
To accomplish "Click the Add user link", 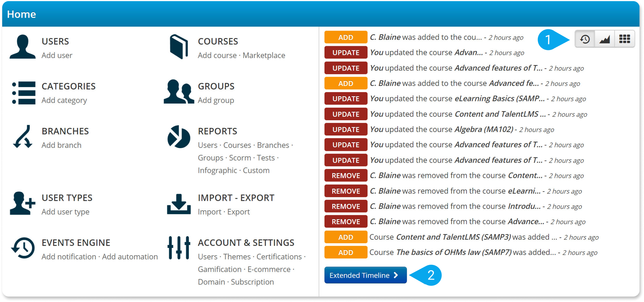I will pyautogui.click(x=57, y=55).
